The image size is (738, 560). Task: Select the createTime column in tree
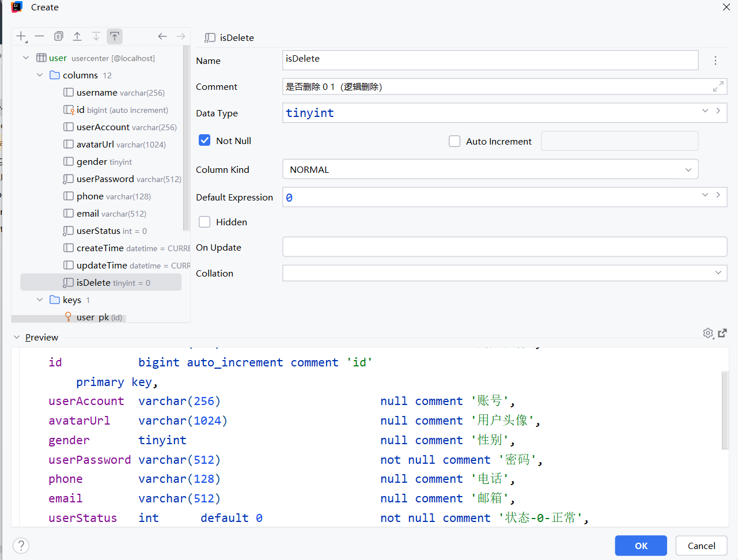coord(100,248)
